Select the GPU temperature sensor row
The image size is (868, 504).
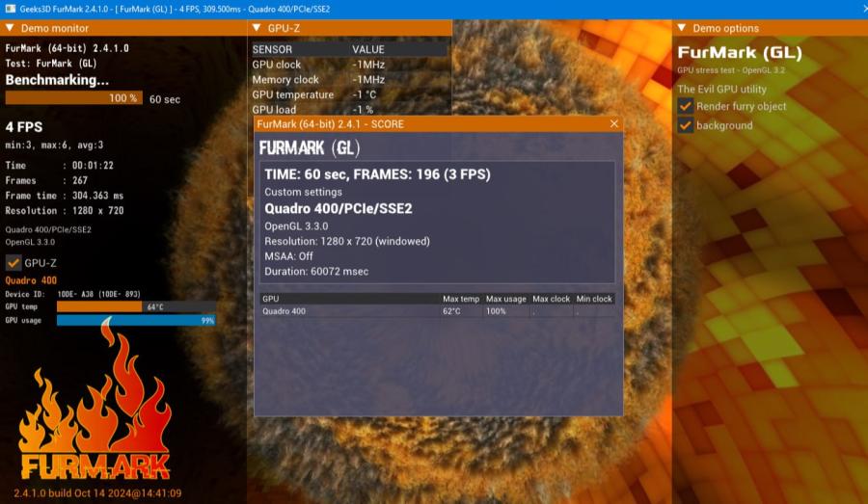point(350,94)
